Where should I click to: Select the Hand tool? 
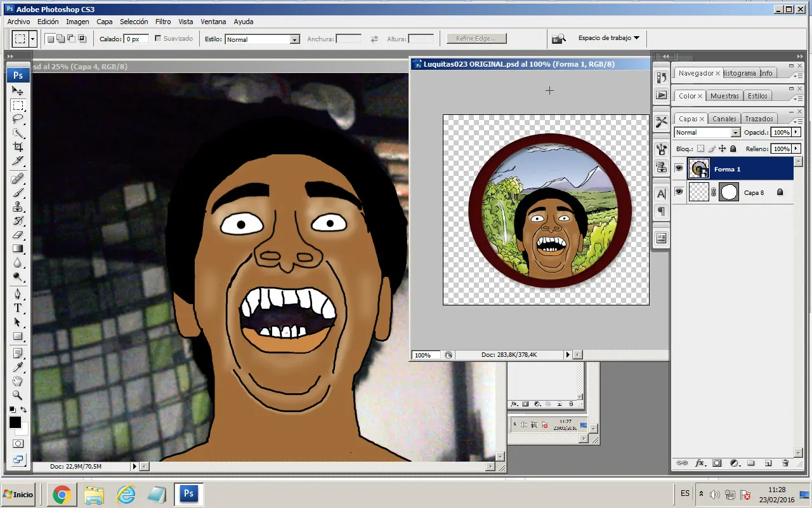coord(18,381)
